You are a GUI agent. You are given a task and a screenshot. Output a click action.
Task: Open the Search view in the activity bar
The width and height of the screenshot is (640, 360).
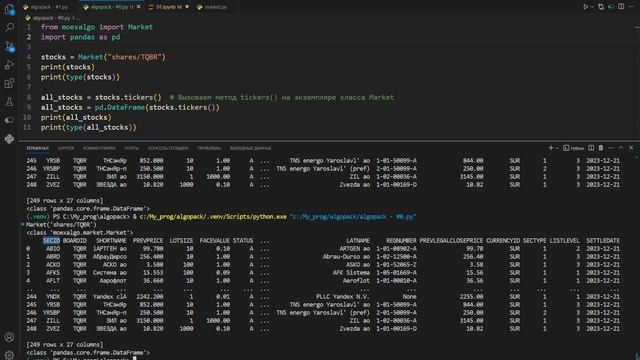pos(9,27)
